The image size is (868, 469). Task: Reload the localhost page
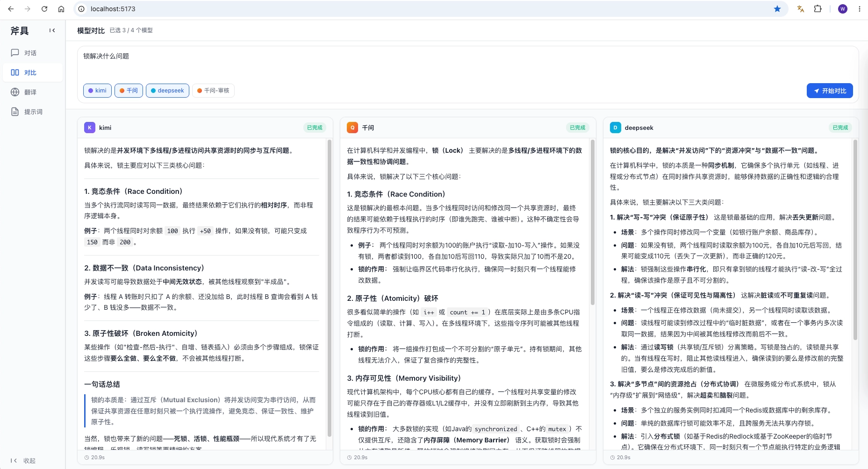44,9
